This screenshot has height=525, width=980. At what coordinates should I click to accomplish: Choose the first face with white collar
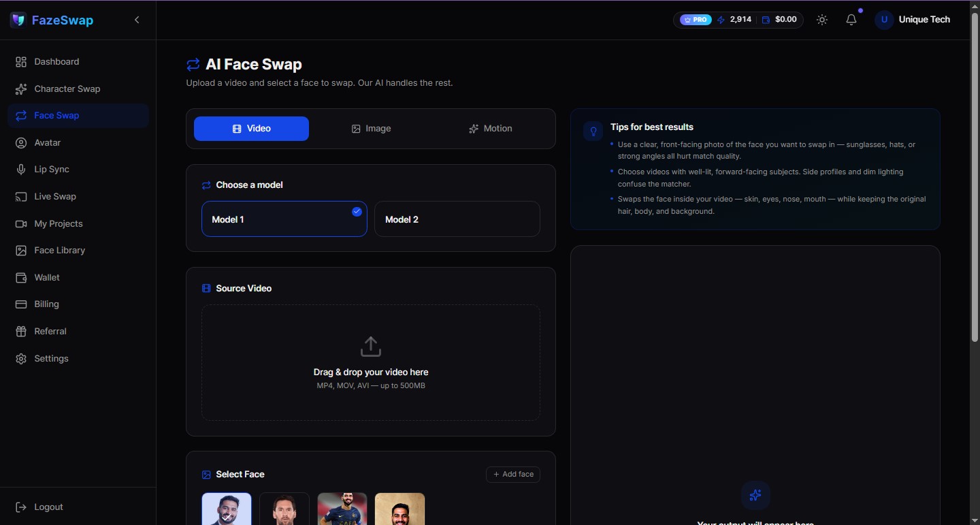point(227,509)
